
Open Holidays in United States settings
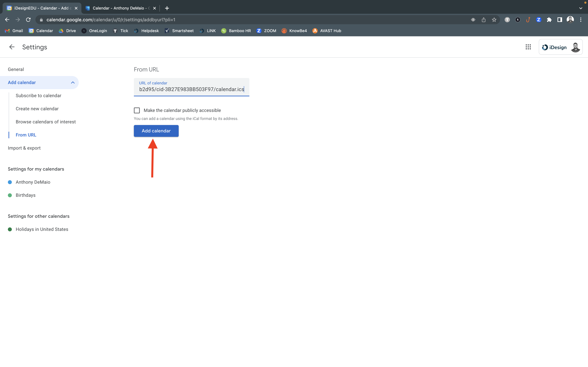coord(42,229)
